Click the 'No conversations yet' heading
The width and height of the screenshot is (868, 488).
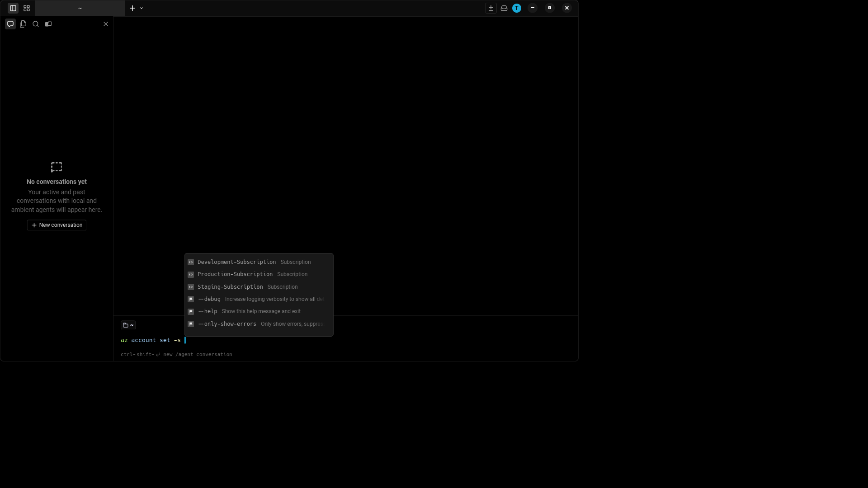[57, 182]
